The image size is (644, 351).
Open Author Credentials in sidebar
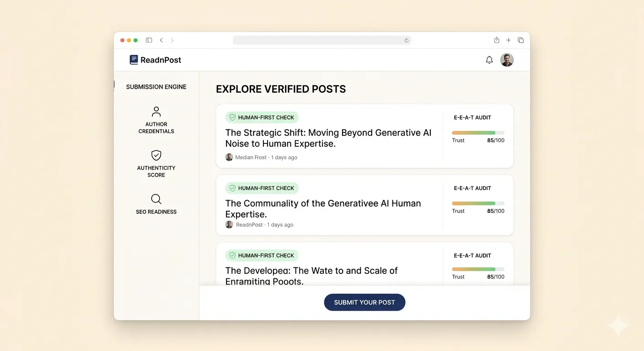[156, 120]
